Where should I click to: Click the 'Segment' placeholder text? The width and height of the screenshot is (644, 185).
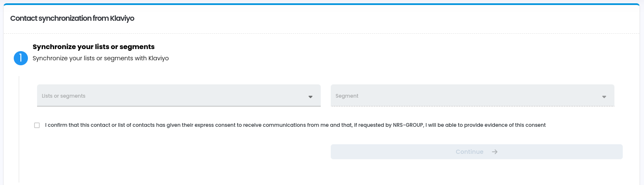coord(347,96)
